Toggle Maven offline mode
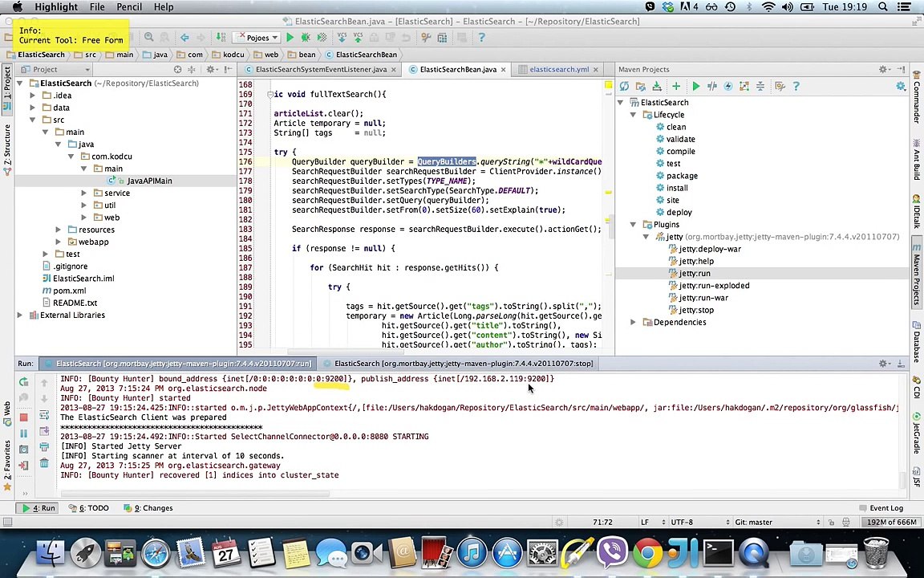 712,87
